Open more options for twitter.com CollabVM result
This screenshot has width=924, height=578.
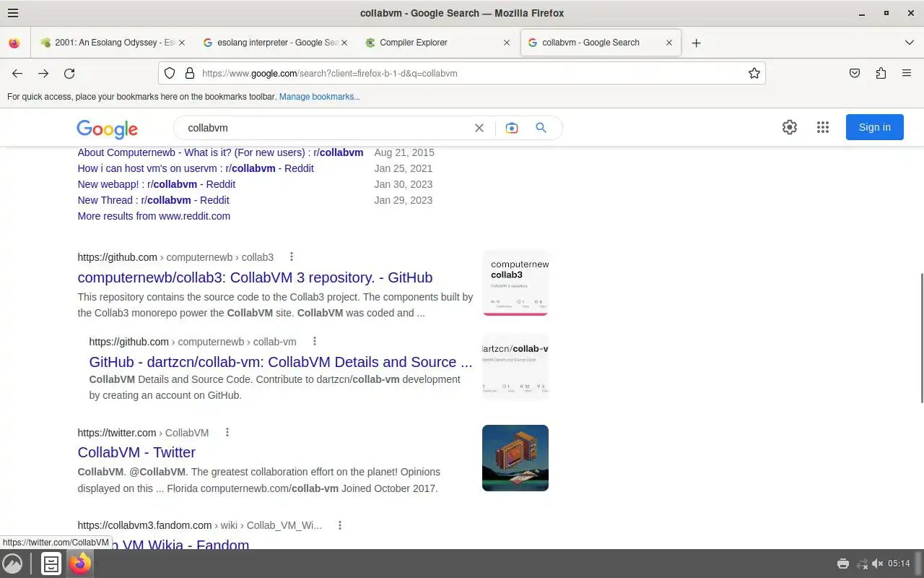click(x=227, y=432)
